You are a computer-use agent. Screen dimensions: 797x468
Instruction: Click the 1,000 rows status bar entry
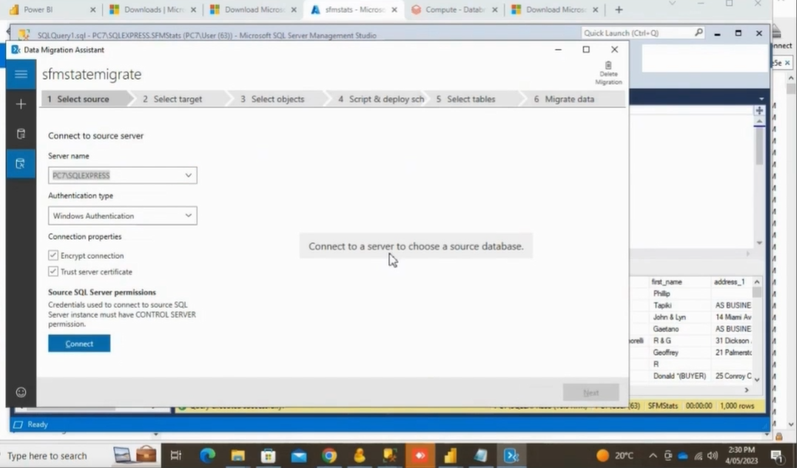click(737, 406)
